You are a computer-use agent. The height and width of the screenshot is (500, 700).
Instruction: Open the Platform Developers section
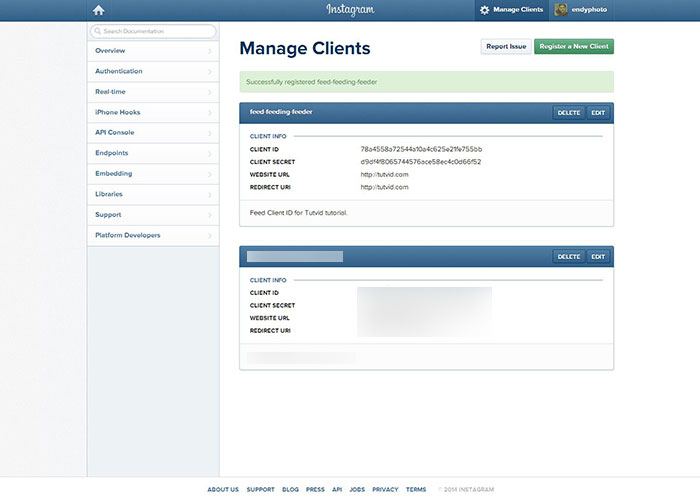click(x=153, y=235)
